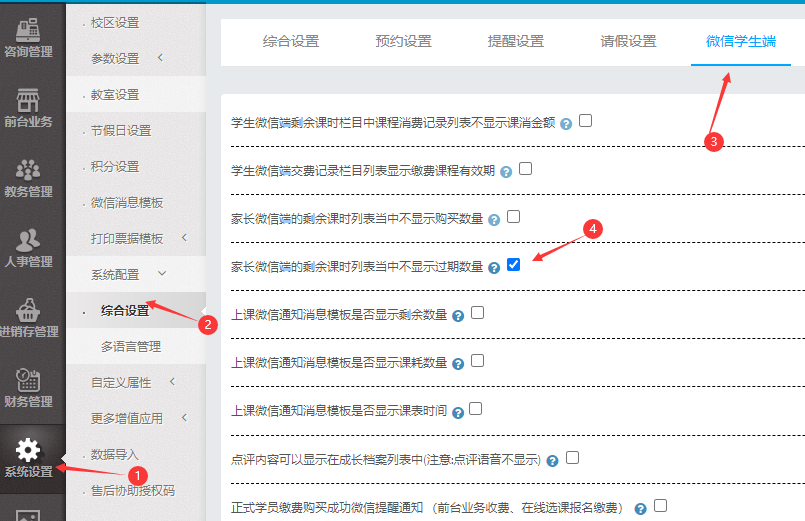The width and height of the screenshot is (805, 521).
Task: Switch to the 提醒设置 tab
Action: click(x=516, y=42)
